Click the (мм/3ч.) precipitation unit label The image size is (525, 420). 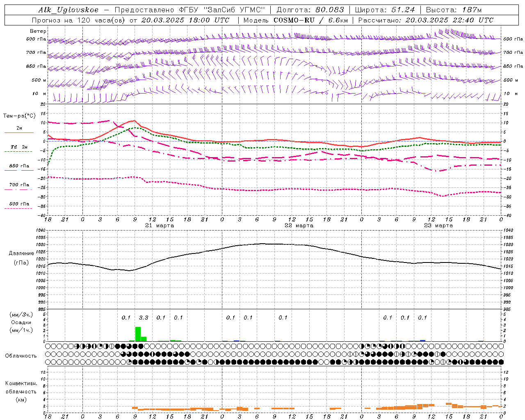point(21,315)
